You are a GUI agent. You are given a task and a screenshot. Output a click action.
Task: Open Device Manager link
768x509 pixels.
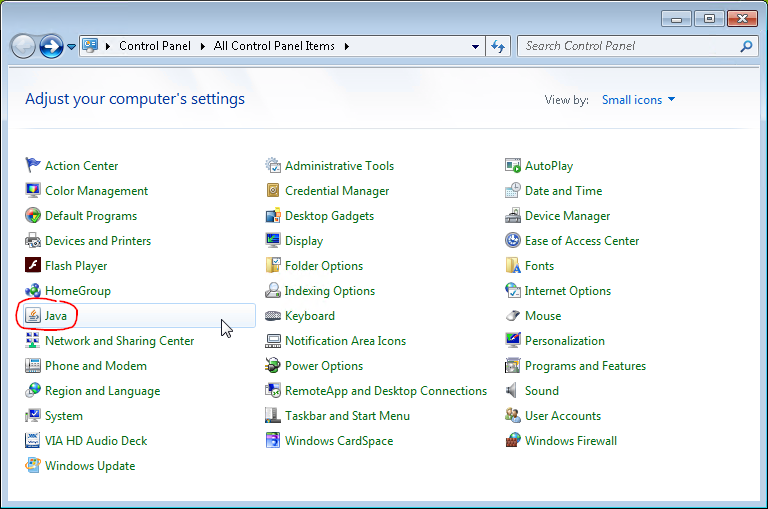click(x=567, y=216)
